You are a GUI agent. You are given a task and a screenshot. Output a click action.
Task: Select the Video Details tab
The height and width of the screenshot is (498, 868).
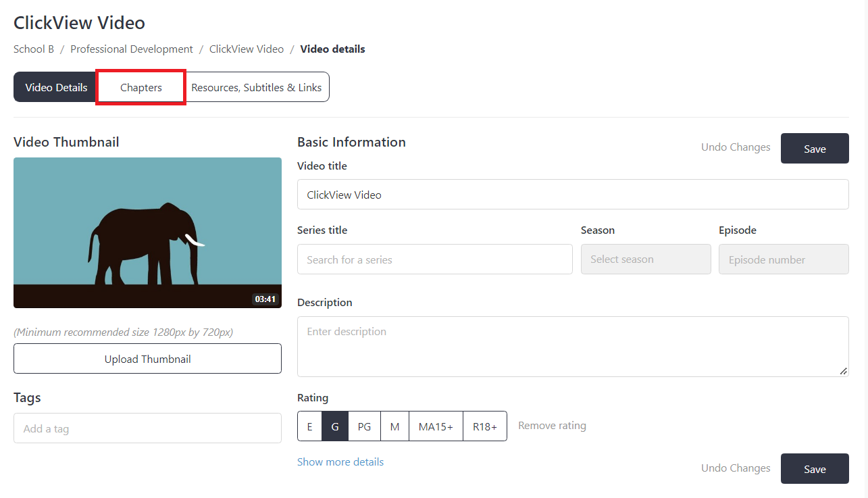pyautogui.click(x=56, y=87)
